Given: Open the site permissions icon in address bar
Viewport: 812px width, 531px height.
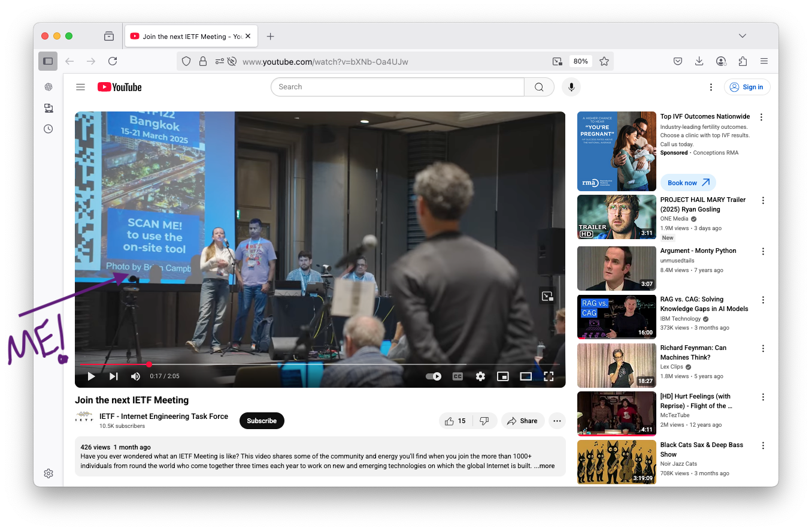Looking at the screenshot, I should click(219, 61).
